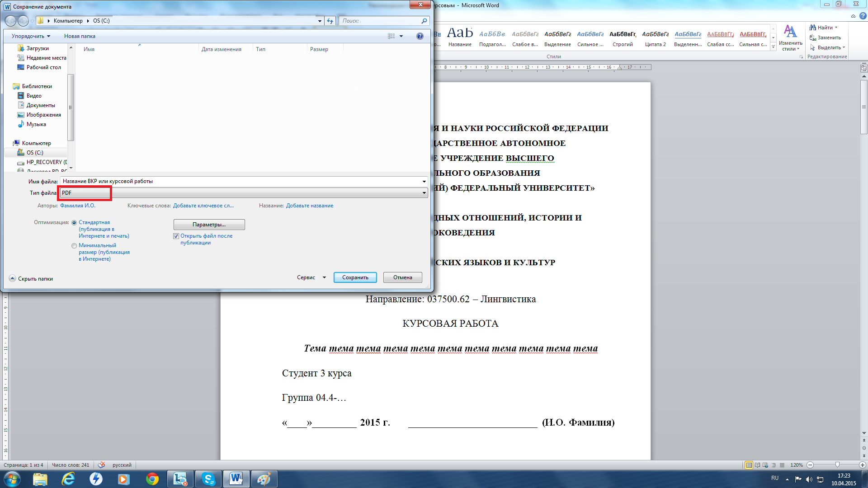
Task: Open Skype from taskbar
Action: 208,479
